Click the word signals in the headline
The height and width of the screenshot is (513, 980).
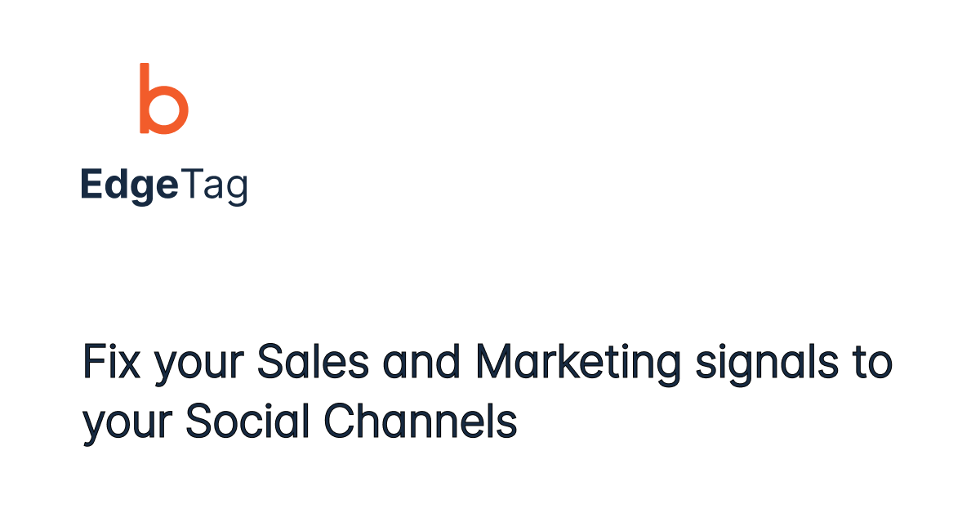pyautogui.click(x=766, y=363)
